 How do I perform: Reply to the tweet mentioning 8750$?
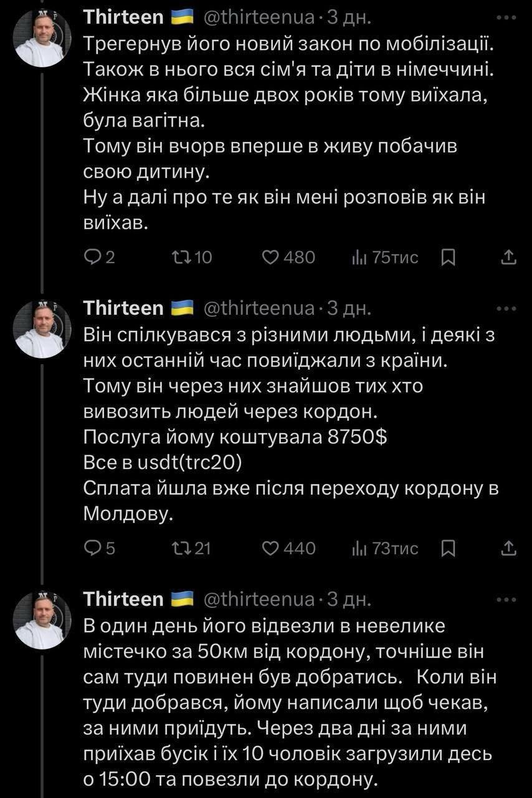92,548
